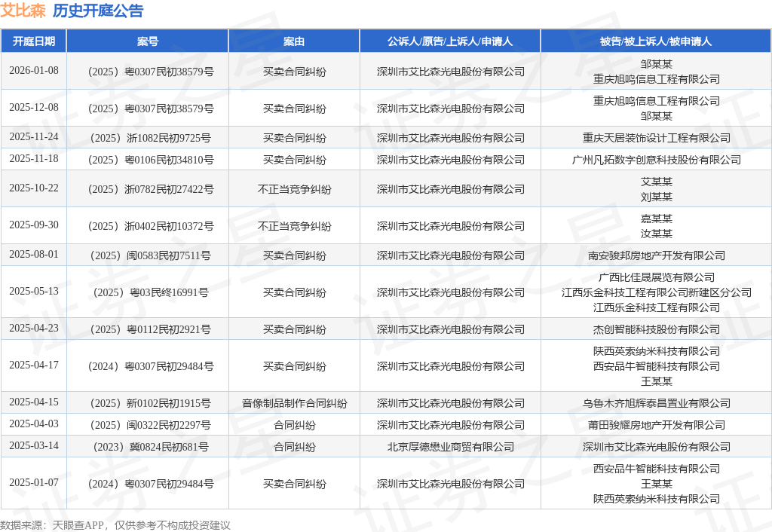The image size is (772, 532).
Task: Click 不正当竞争纠纷 in the 2025-10-22 row
Action: 295,189
